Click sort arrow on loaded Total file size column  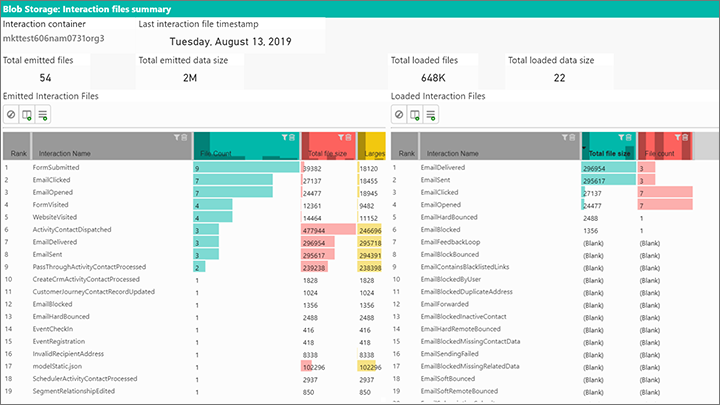coord(584,148)
